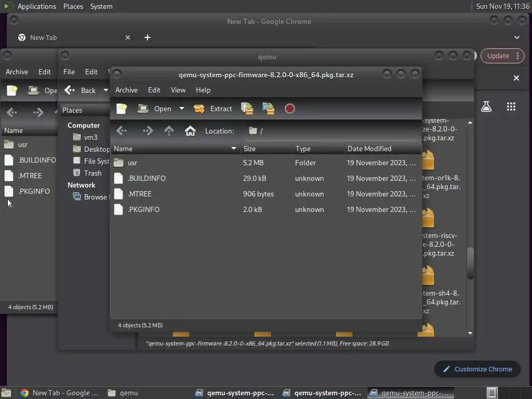Screen dimensions: 532x399
Task: Sort by the Size column header
Action: [x=267, y=149]
